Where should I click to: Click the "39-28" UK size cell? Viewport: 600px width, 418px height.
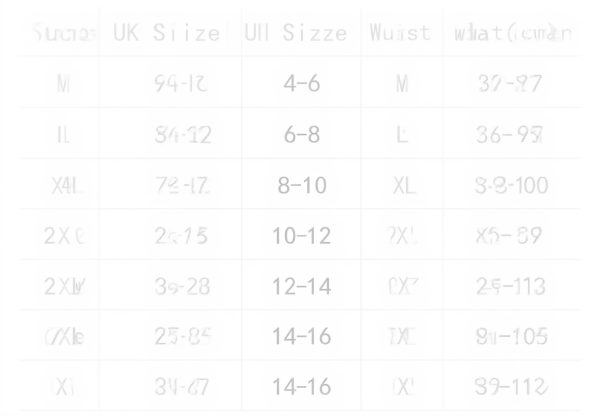[x=183, y=287]
